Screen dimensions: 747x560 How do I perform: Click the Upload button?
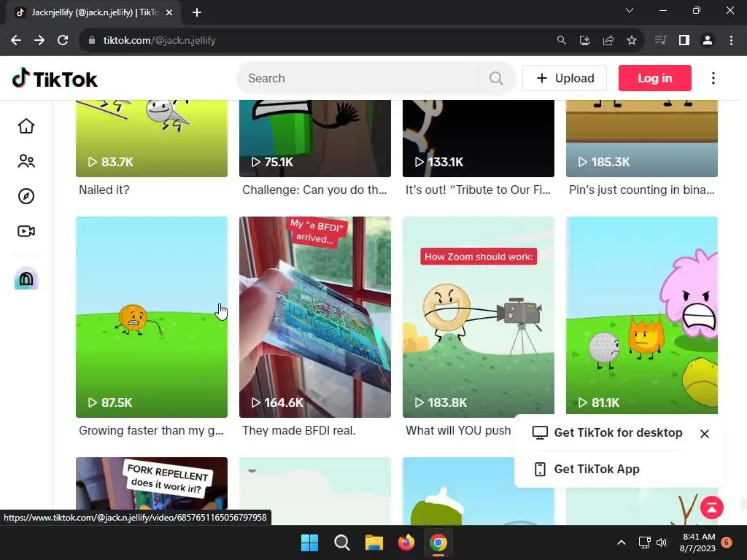click(x=565, y=78)
